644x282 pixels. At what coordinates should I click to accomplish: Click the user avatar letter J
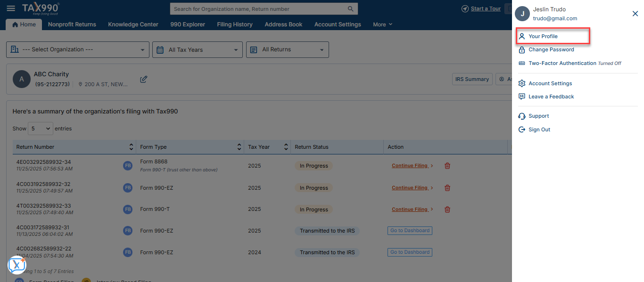point(522,14)
